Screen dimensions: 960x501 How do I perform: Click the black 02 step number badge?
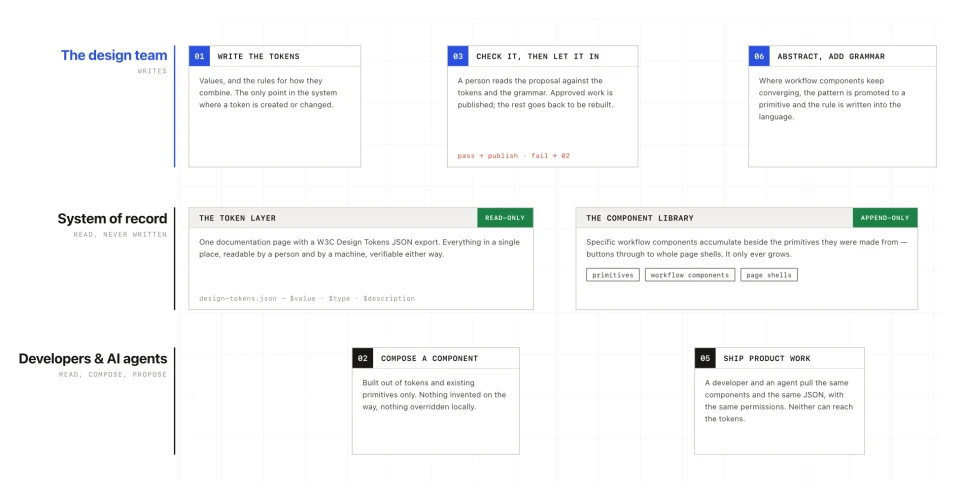pyautogui.click(x=362, y=358)
